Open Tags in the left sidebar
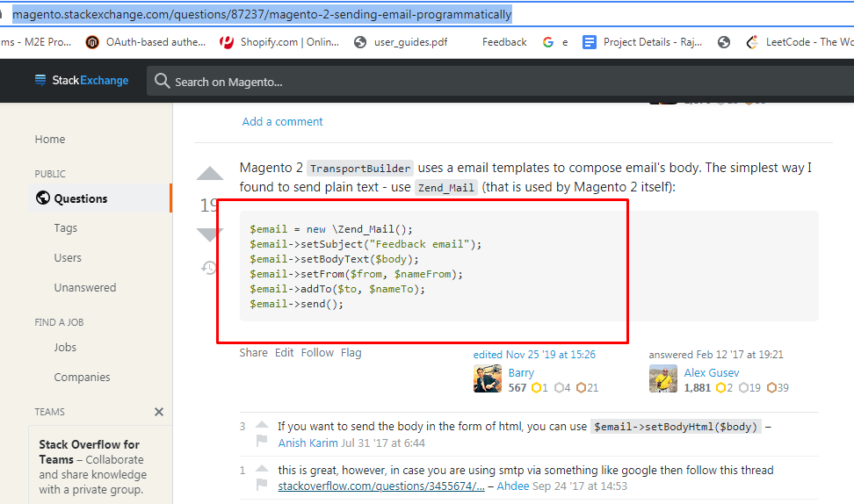This screenshot has height=504, width=854. 66,228
